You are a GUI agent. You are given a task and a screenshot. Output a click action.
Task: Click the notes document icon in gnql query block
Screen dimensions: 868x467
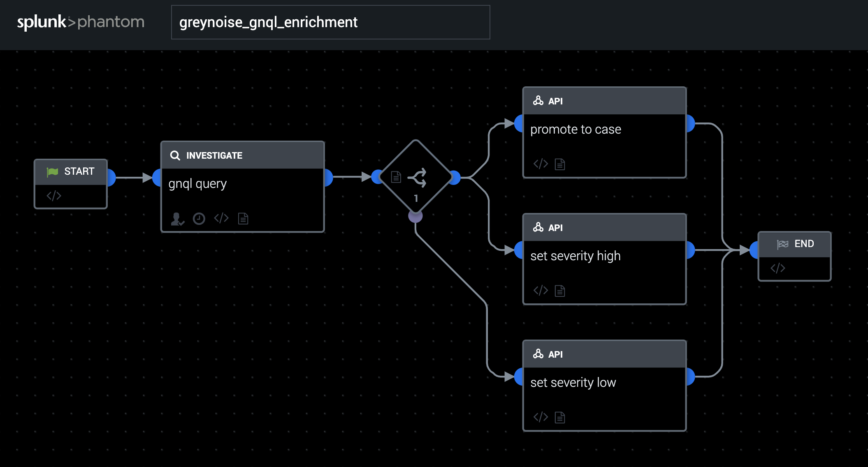click(x=243, y=219)
